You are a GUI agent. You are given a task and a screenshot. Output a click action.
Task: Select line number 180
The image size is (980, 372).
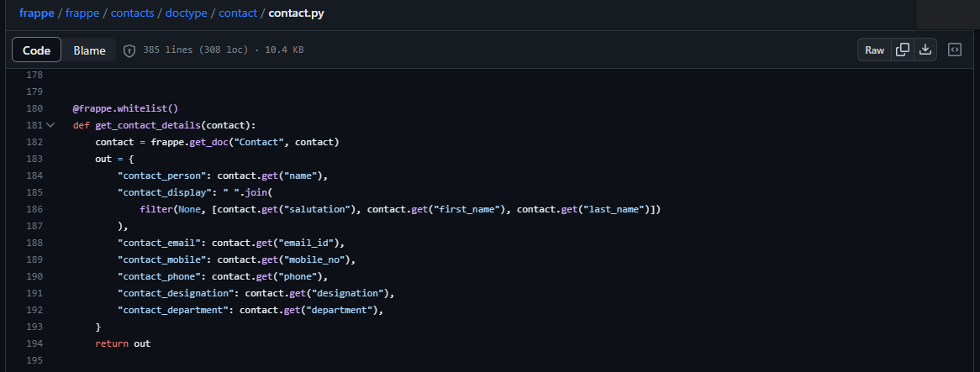[x=34, y=108]
